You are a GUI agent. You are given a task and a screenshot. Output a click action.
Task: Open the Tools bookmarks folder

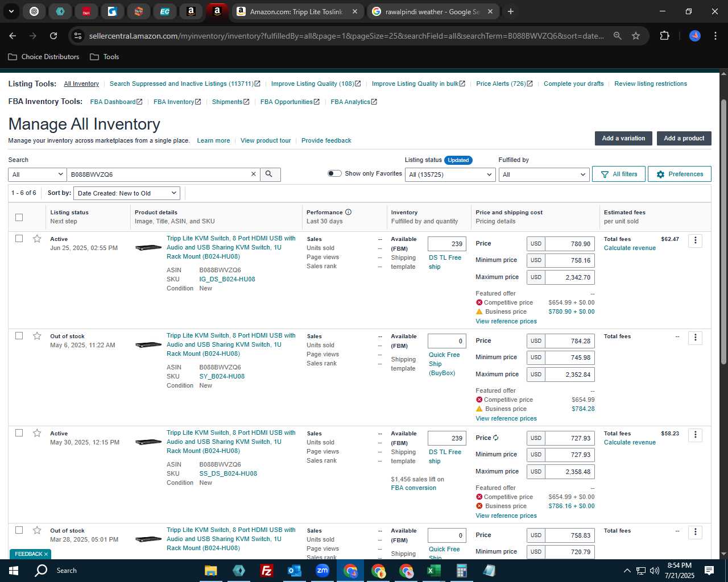point(105,57)
